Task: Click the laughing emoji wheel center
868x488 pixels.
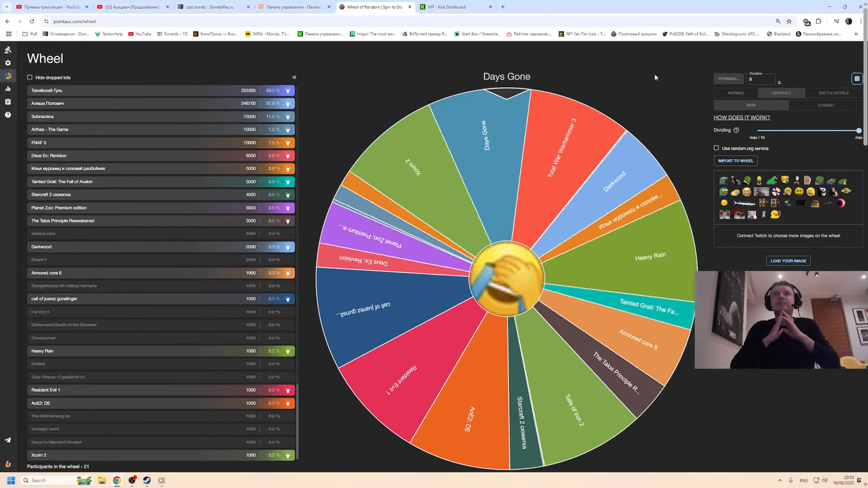Action: coord(506,279)
